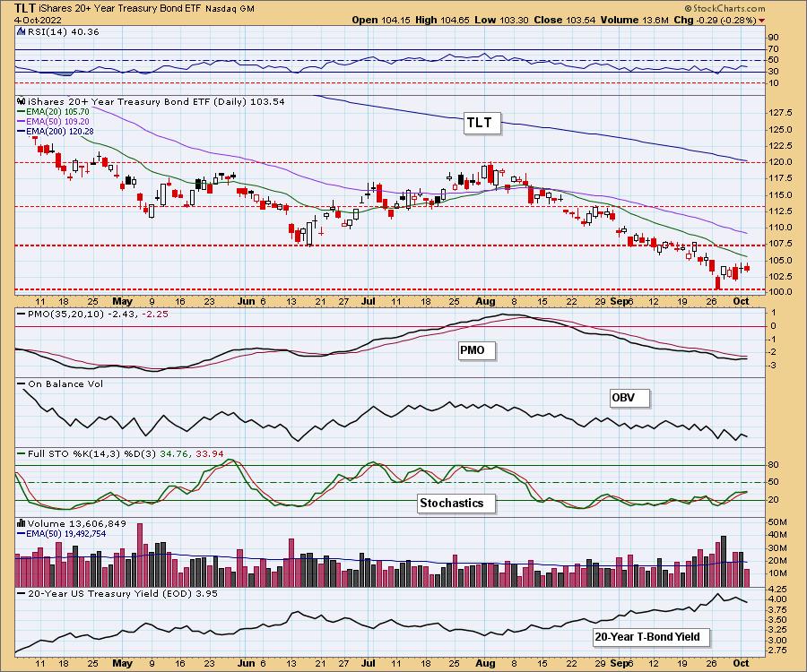
Task: Click the green EMA(20) legend line
Action: point(22,112)
